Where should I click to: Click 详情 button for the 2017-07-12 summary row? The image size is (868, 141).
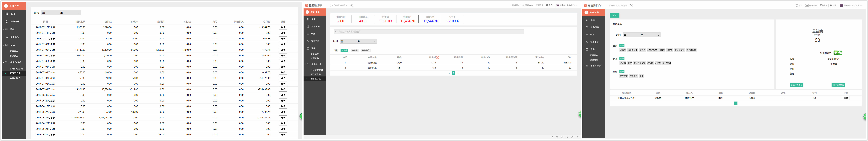(x=283, y=27)
